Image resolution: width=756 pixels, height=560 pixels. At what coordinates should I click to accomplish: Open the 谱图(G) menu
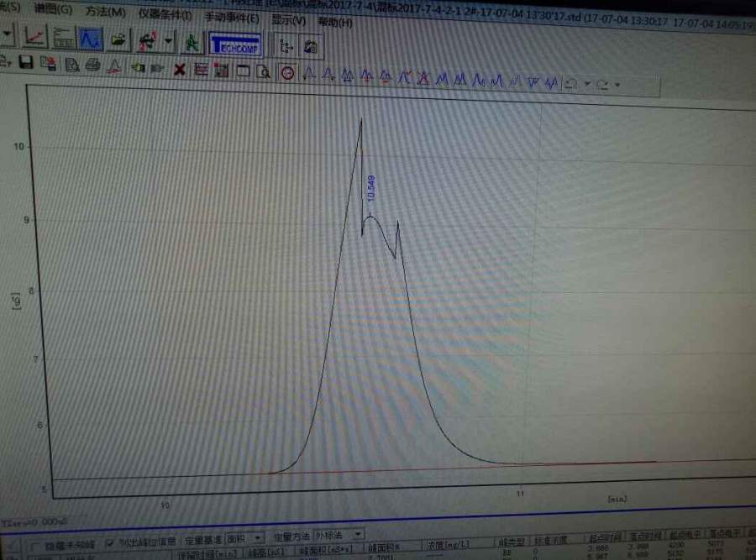tap(53, 9)
